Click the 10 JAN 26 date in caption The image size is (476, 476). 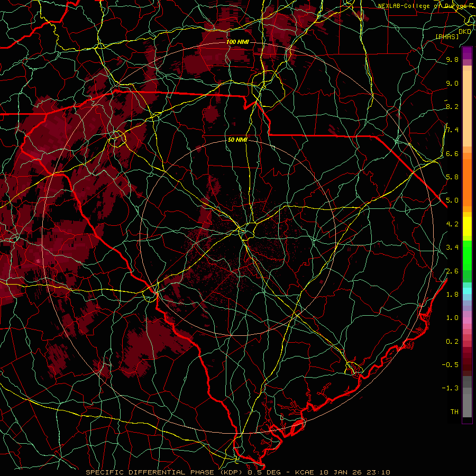342,472
